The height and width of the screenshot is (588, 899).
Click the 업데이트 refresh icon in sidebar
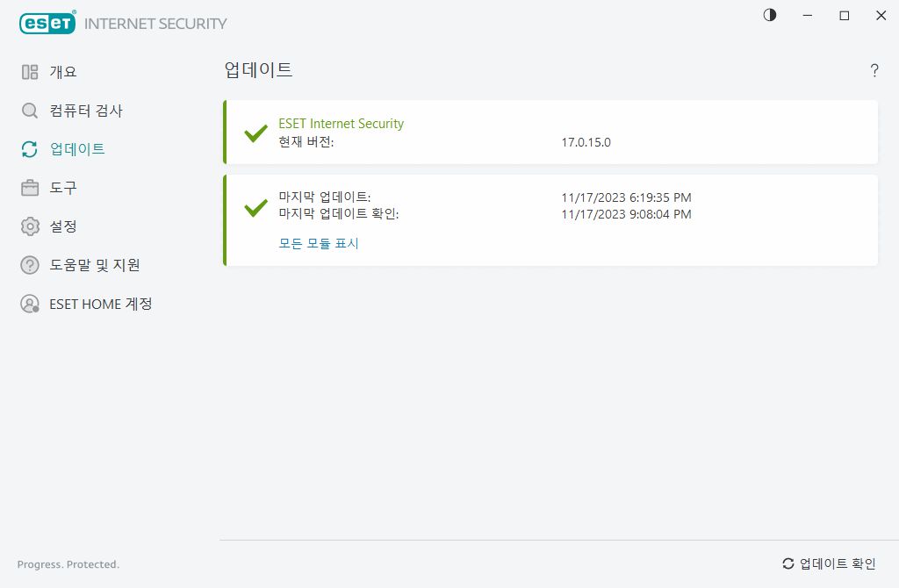tap(30, 149)
